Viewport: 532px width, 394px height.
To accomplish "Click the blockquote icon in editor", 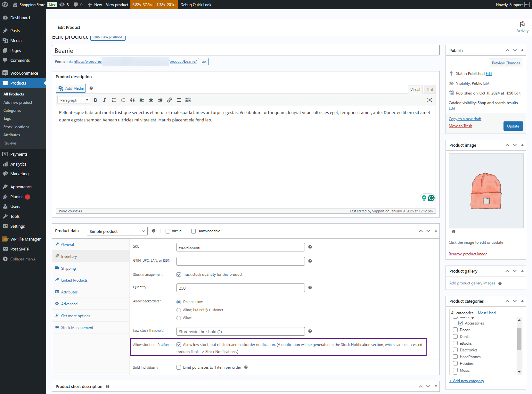I will pyautogui.click(x=132, y=100).
